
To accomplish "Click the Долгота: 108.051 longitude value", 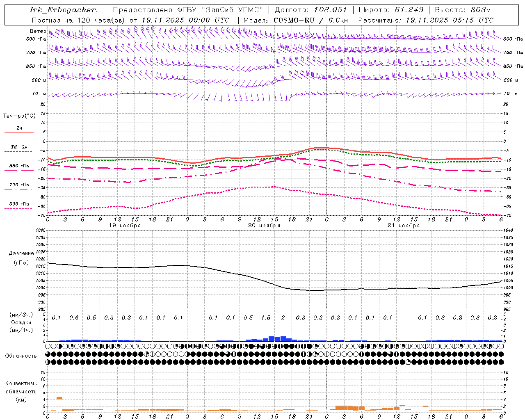I will point(310,10).
